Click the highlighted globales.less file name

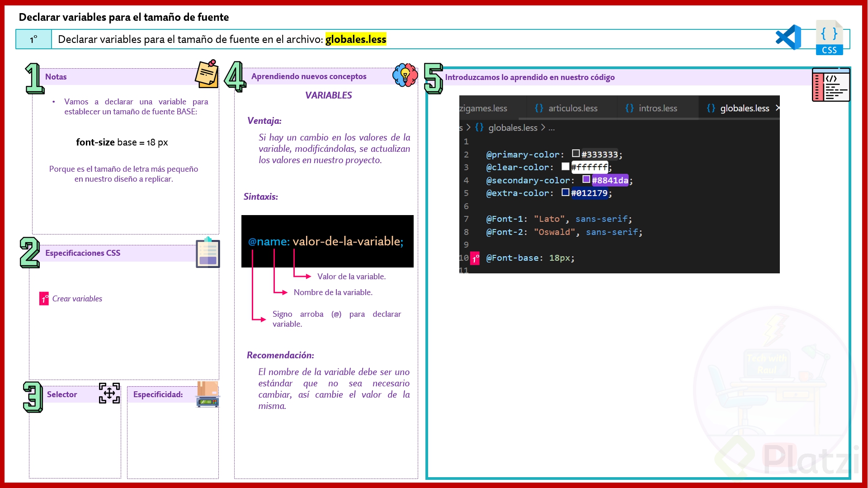(355, 39)
